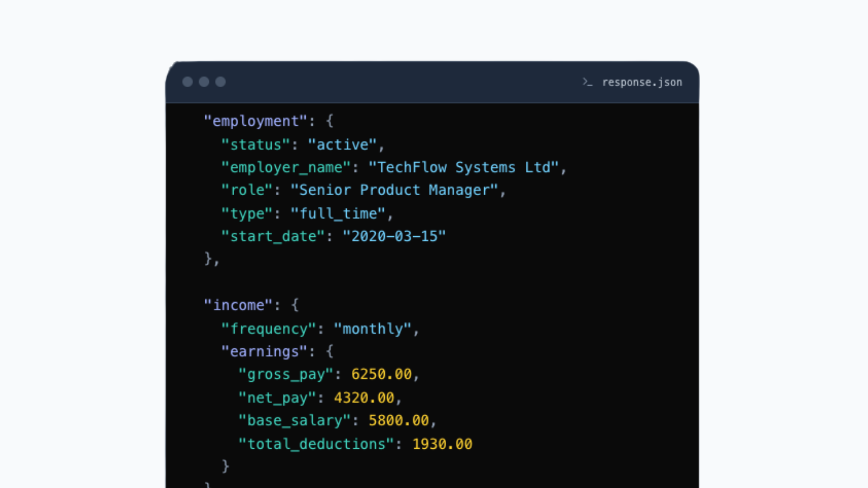Screen dimensions: 868x488
Task: Select the response.json filename in the title bar
Action: 642,82
